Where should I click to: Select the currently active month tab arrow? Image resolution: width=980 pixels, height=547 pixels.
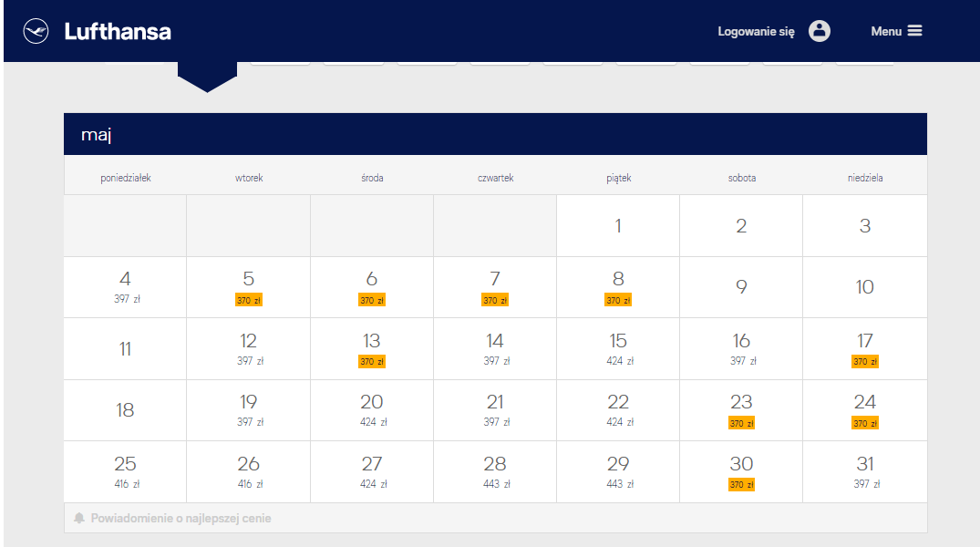[x=208, y=77]
